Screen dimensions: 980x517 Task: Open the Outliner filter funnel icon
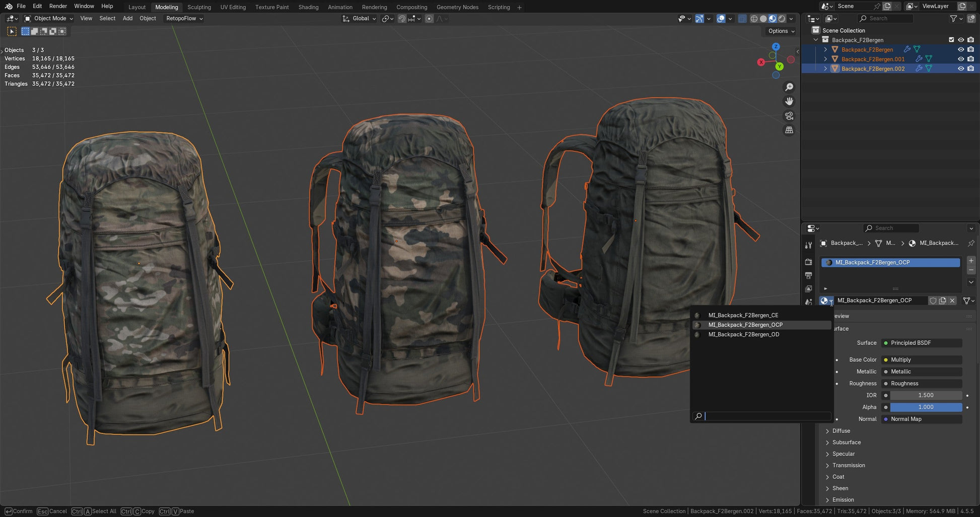[953, 18]
